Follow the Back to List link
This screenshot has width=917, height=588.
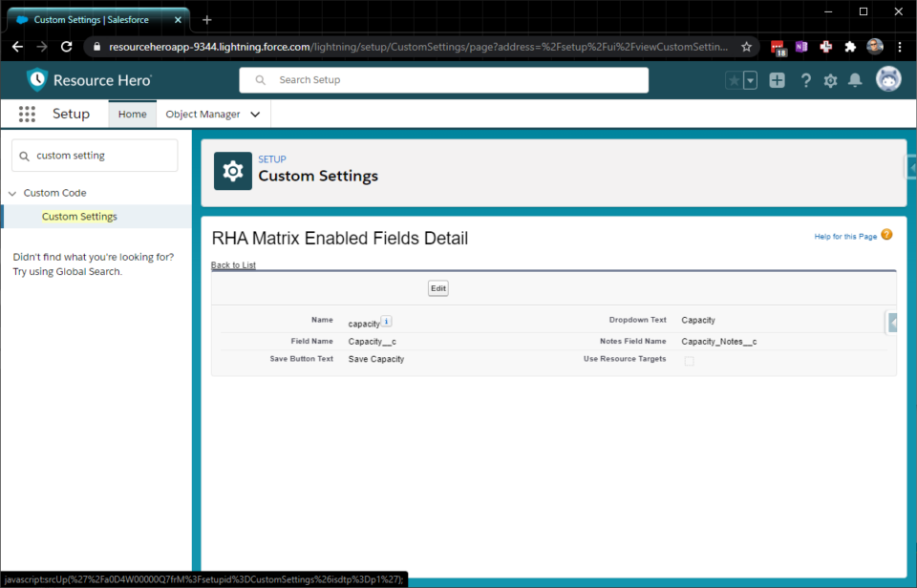click(233, 264)
